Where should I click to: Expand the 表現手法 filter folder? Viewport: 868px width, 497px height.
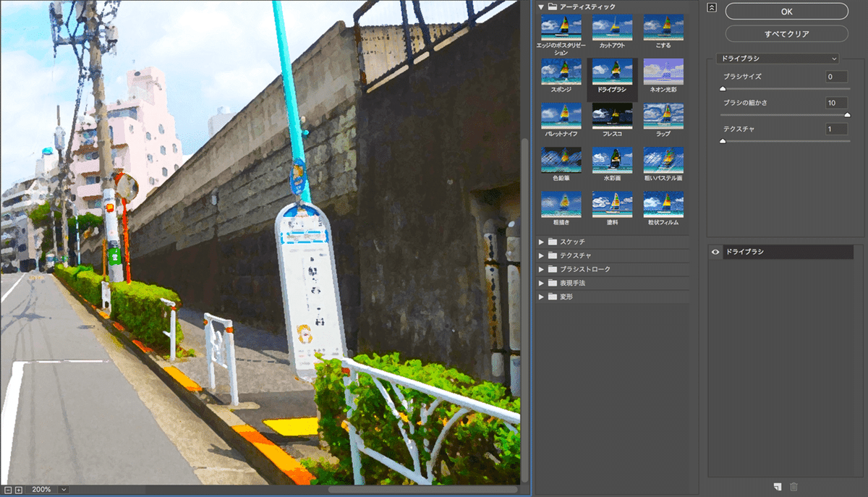(x=540, y=283)
